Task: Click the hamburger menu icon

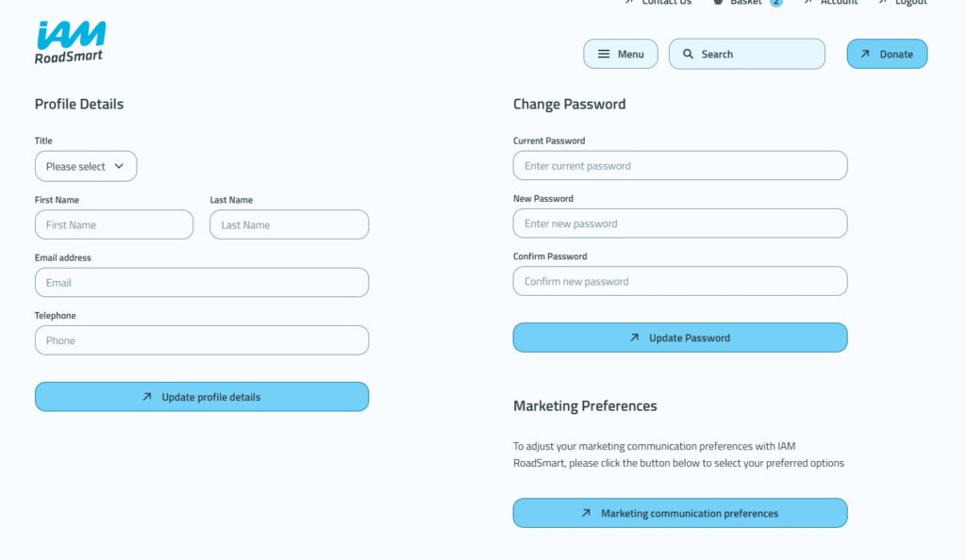Action: (604, 55)
